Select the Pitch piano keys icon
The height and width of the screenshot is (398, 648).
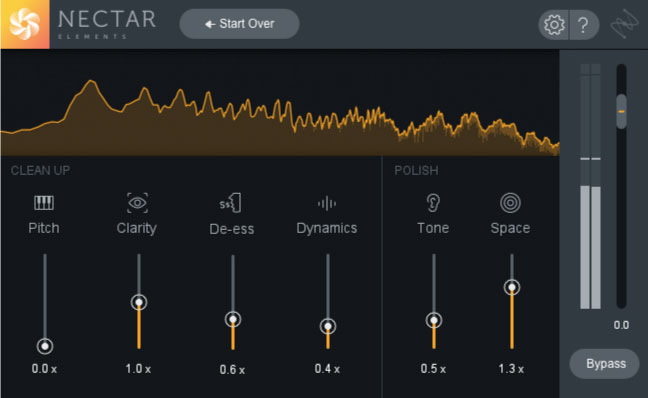click(x=44, y=203)
